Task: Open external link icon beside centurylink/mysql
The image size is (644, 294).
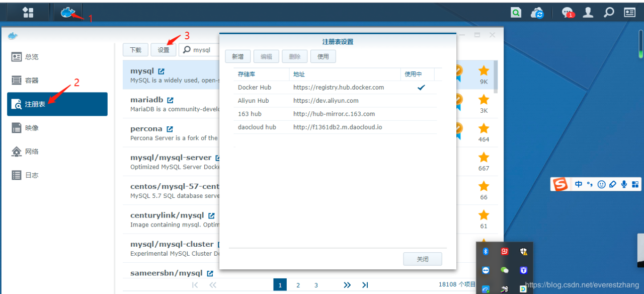Action: (x=211, y=215)
